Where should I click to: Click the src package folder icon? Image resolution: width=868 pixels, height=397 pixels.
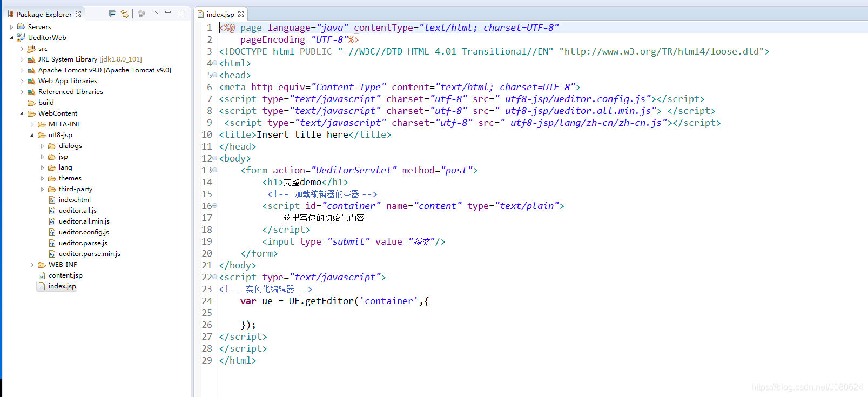click(31, 49)
